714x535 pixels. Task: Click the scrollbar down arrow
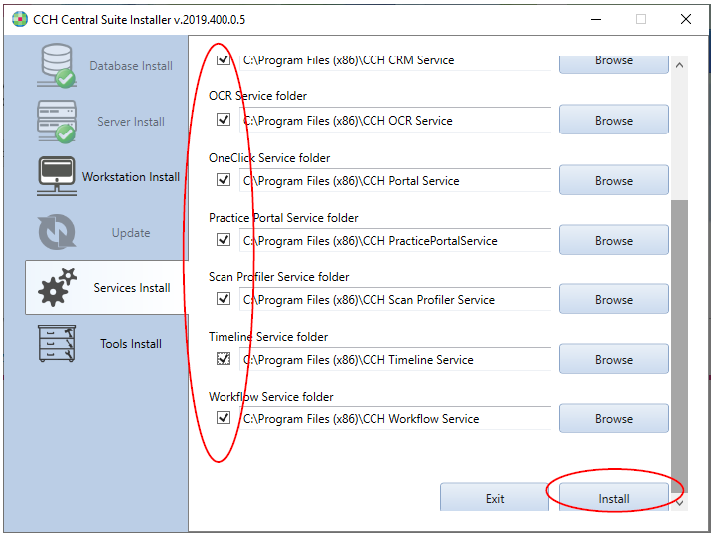pos(679,503)
